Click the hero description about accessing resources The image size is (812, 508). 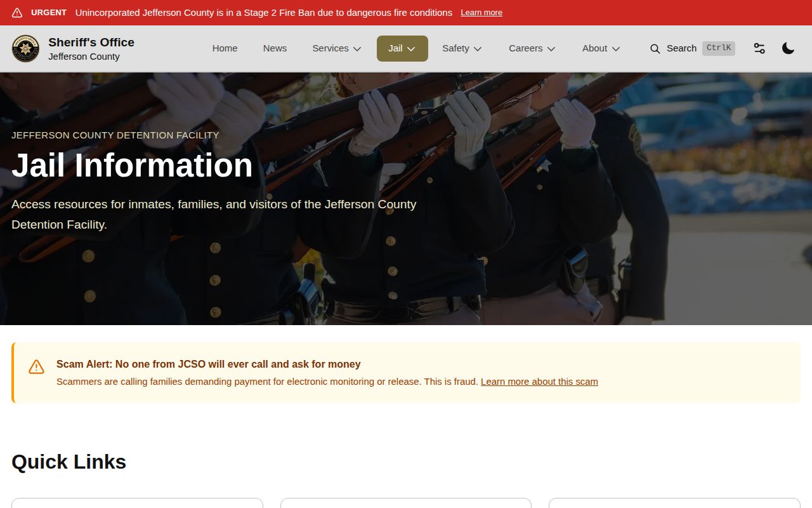[214, 215]
